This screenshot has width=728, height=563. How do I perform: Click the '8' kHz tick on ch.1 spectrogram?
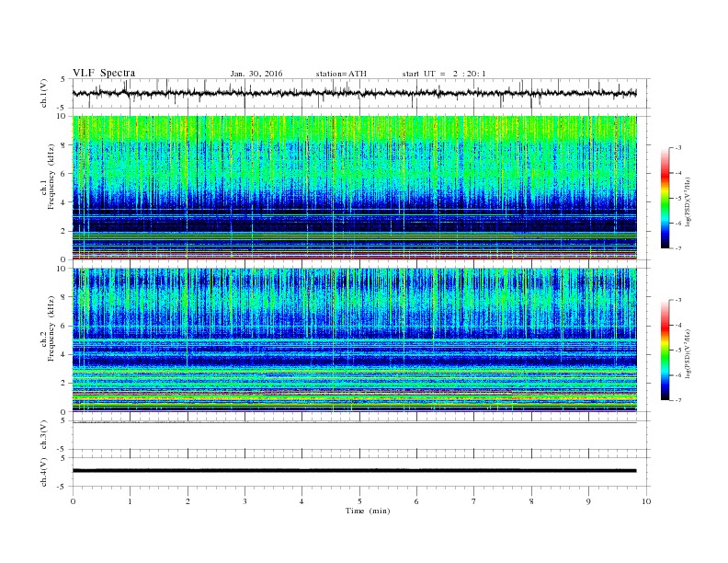tap(63, 145)
